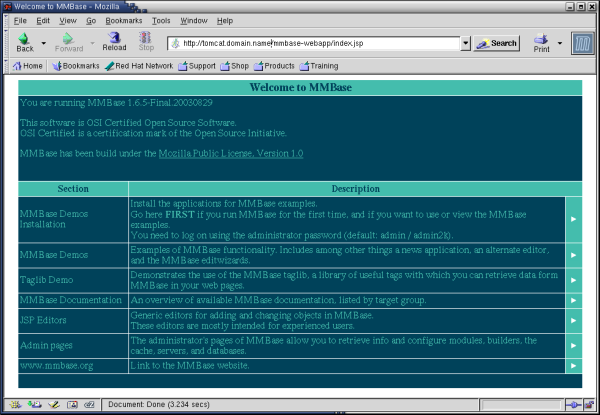Open the Tools menu
600x415 pixels.
click(x=161, y=20)
